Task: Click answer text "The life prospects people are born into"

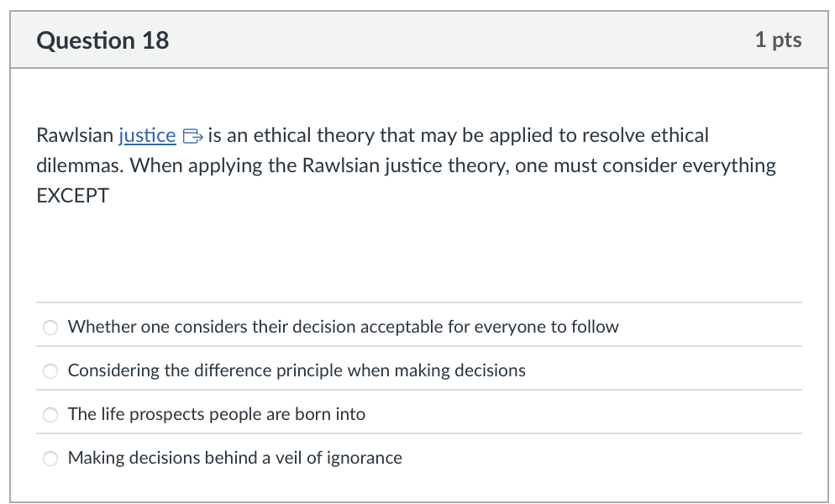Action: (x=217, y=414)
